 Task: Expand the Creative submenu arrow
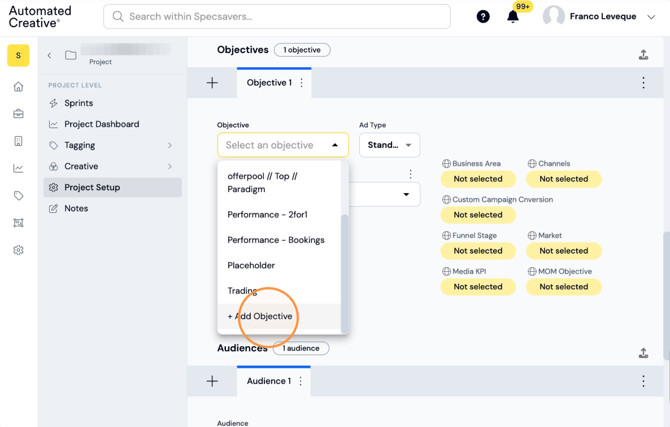170,166
